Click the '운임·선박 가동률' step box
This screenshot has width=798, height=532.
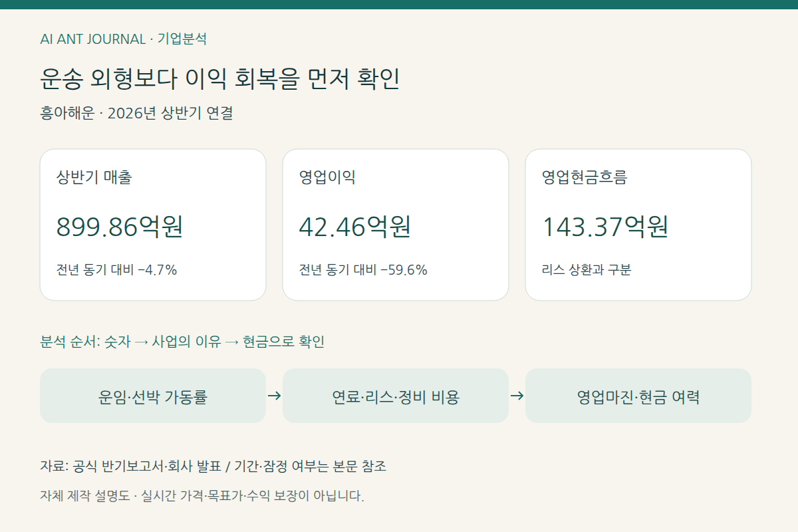(153, 396)
